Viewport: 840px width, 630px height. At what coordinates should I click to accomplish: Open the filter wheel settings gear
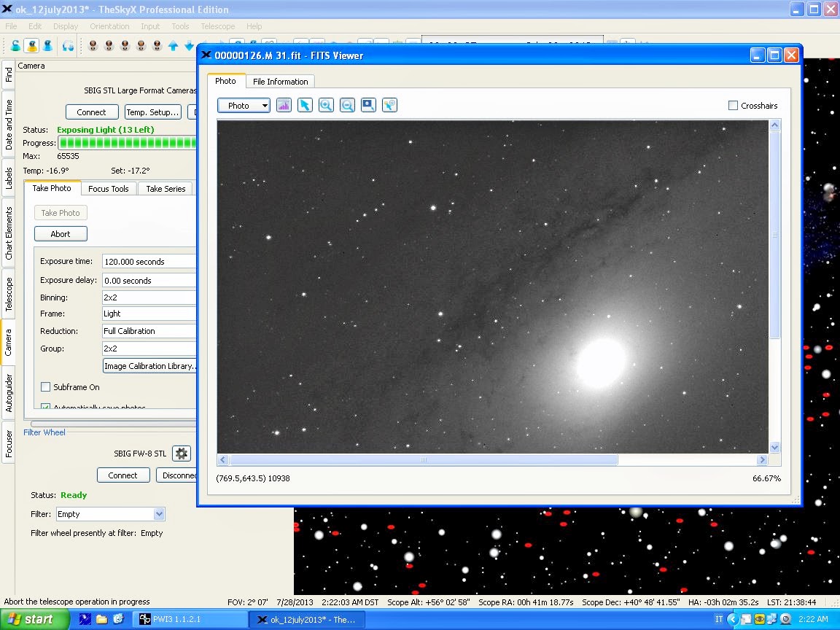point(182,454)
